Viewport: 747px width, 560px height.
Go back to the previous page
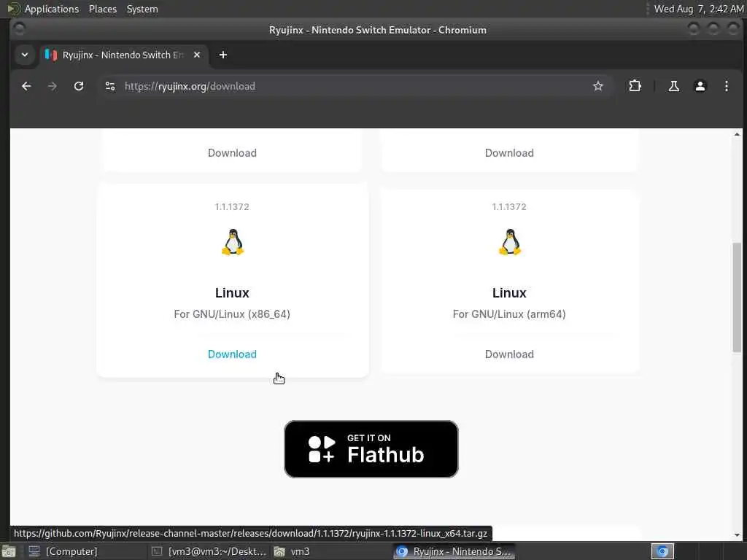tap(27, 86)
